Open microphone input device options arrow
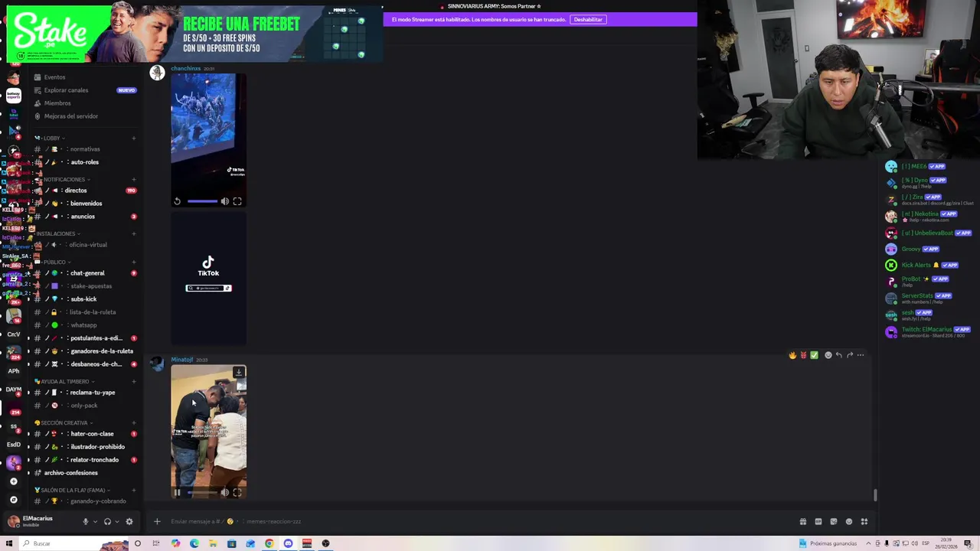Screen dimensions: 980x551 [x=95, y=521]
